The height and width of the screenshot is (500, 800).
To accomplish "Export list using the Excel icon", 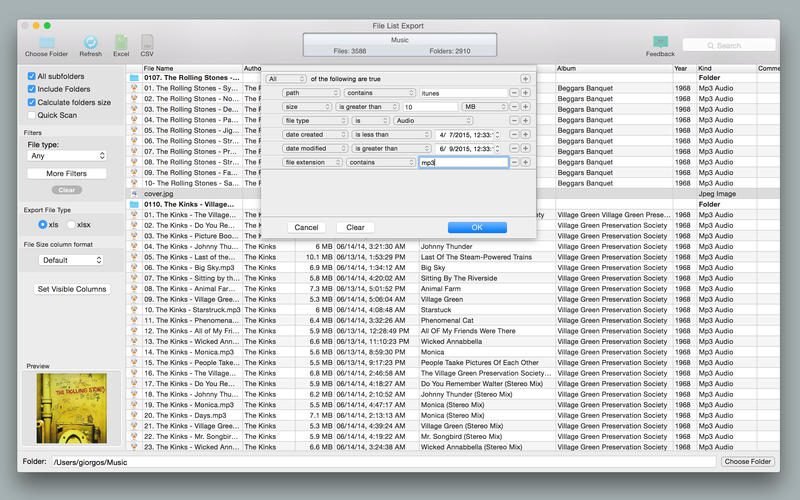I will (x=121, y=42).
